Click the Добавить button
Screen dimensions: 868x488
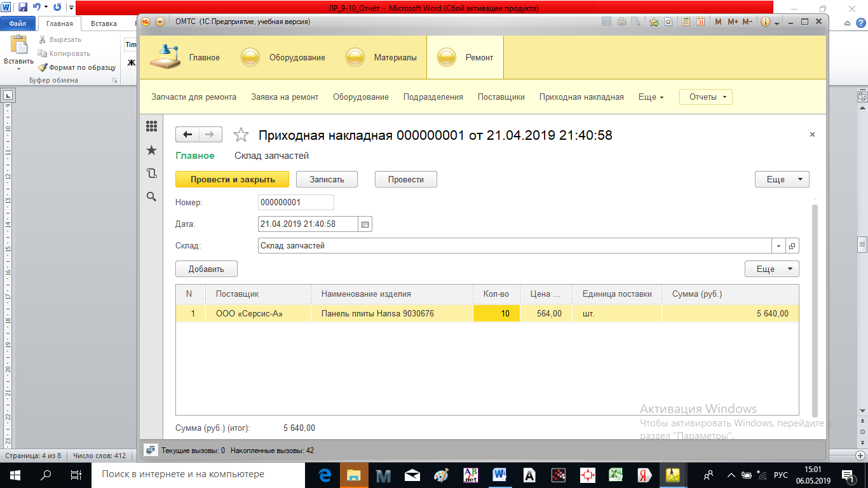click(x=207, y=269)
